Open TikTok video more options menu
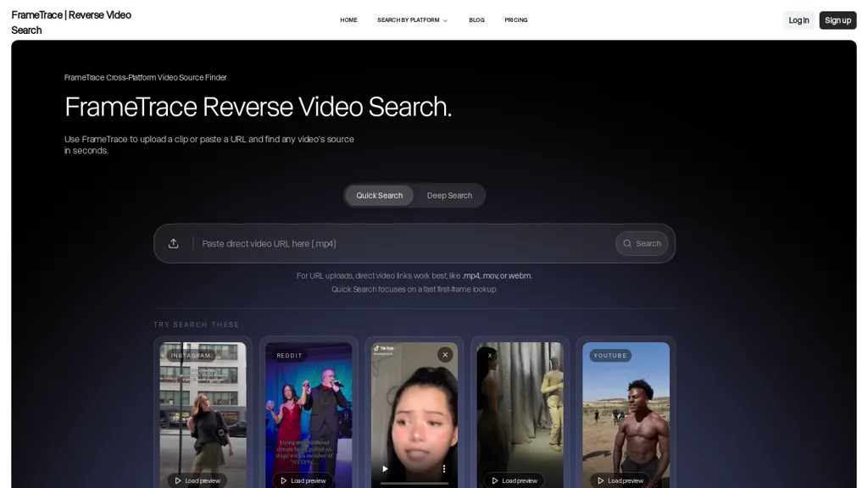The width and height of the screenshot is (868, 488). [444, 469]
